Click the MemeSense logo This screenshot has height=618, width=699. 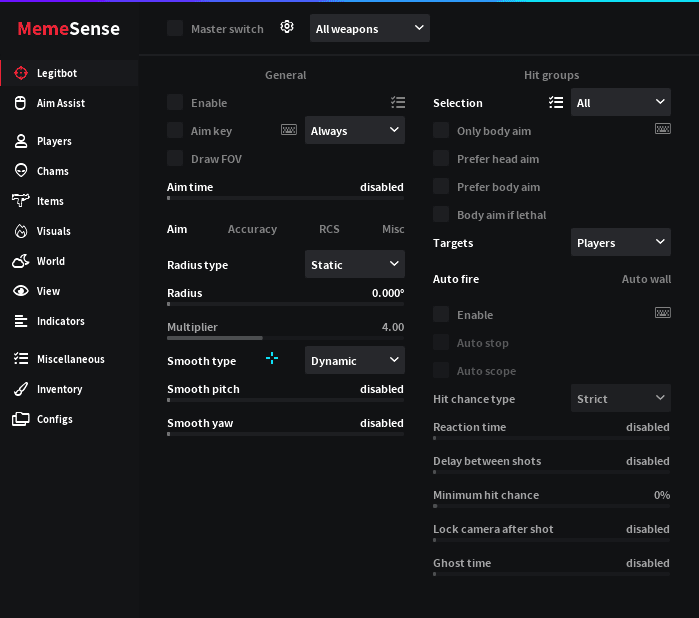click(69, 29)
